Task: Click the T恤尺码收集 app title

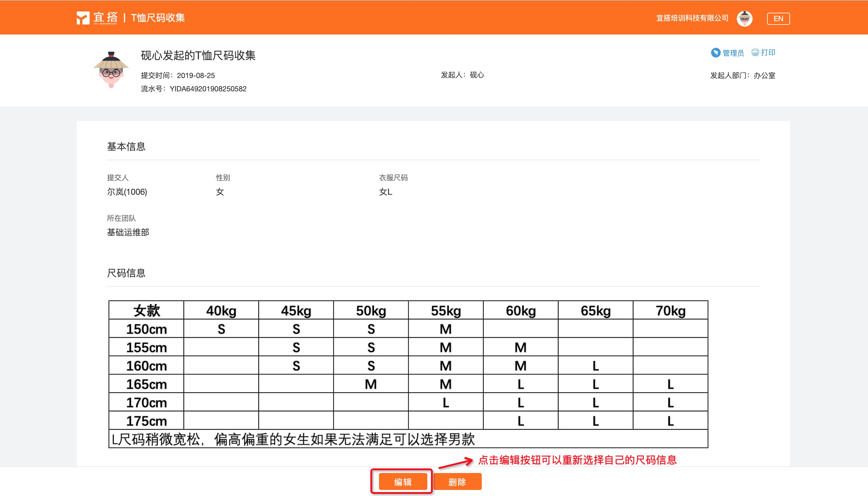Action: coord(158,18)
